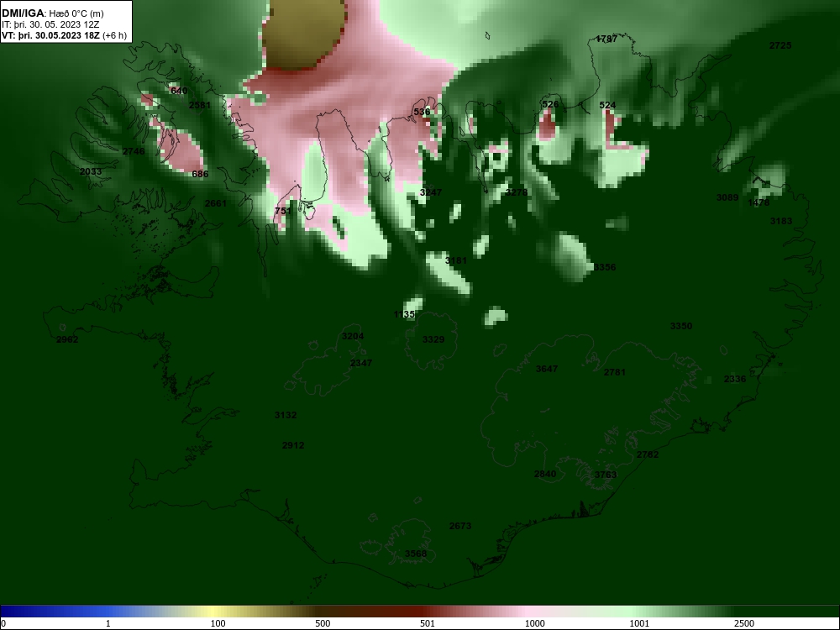840x630 pixels.
Task: Select the 3247 label on map
Action: tap(431, 193)
